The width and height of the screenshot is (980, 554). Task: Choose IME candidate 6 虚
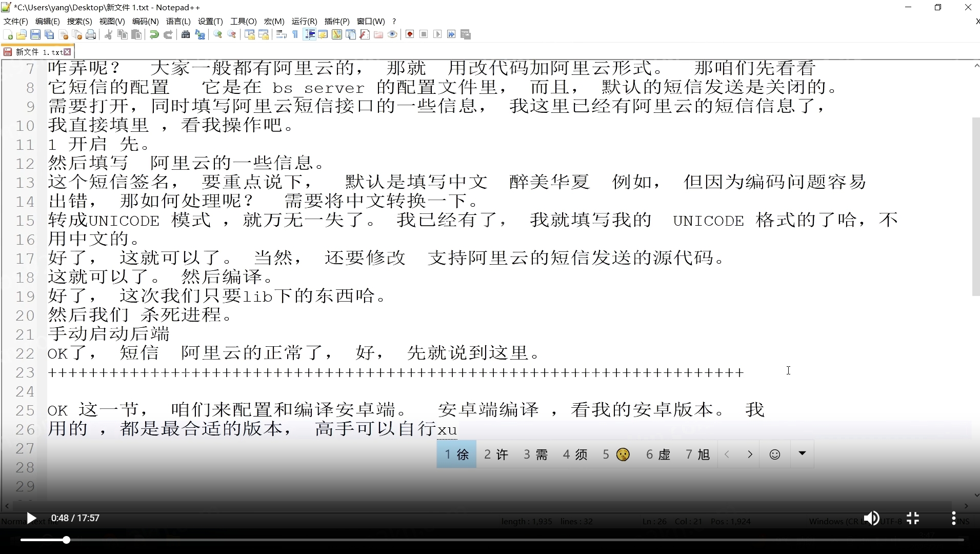click(x=658, y=454)
